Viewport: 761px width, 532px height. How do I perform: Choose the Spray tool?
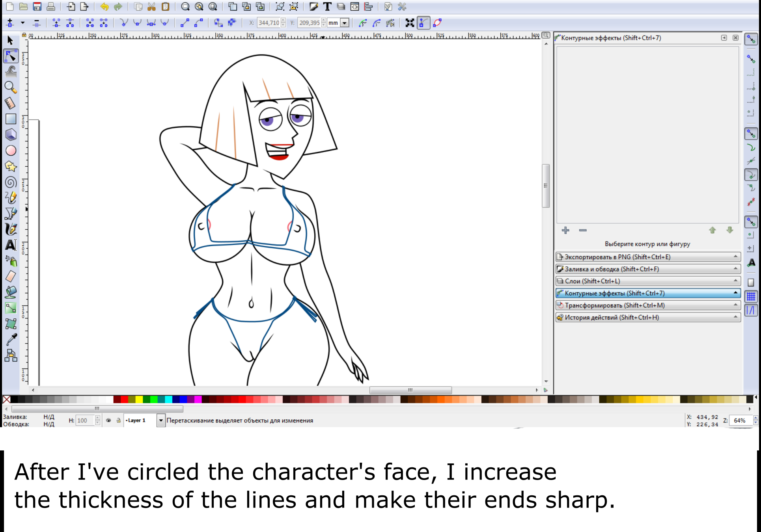coord(11,260)
